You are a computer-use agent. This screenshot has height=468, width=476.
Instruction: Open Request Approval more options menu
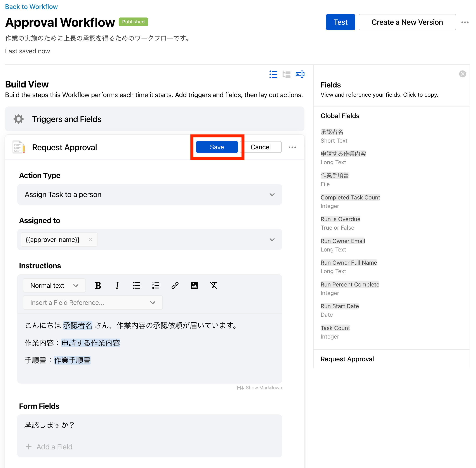tap(292, 147)
